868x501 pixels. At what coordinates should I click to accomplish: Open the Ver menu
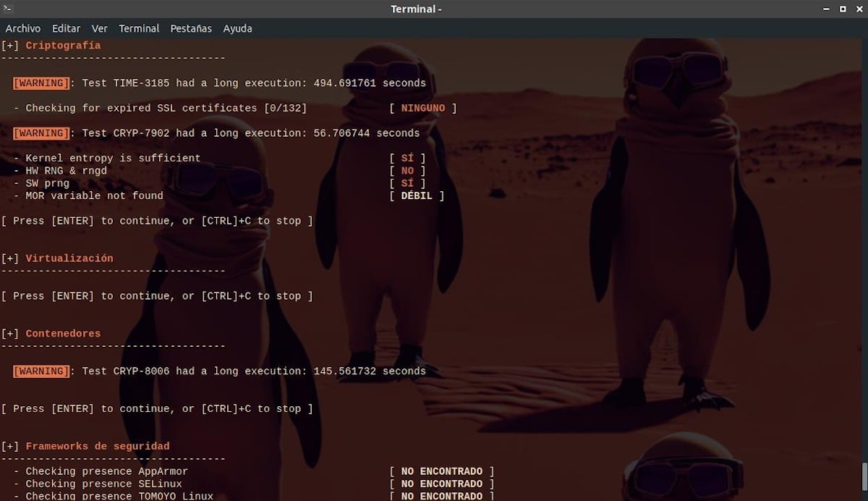(100, 28)
